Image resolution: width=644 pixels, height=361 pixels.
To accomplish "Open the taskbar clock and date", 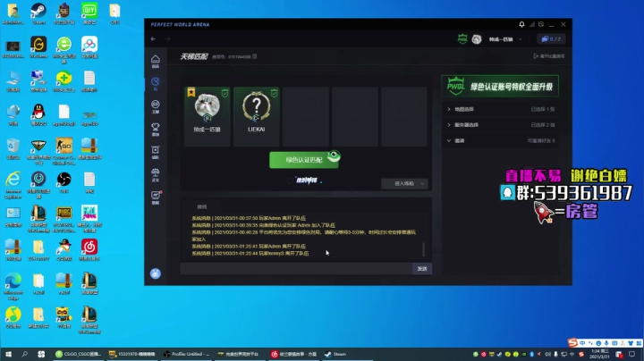I will tap(599, 354).
